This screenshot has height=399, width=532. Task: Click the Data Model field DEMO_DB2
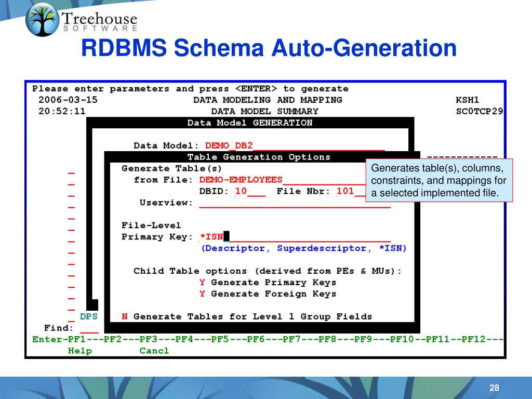click(295, 146)
